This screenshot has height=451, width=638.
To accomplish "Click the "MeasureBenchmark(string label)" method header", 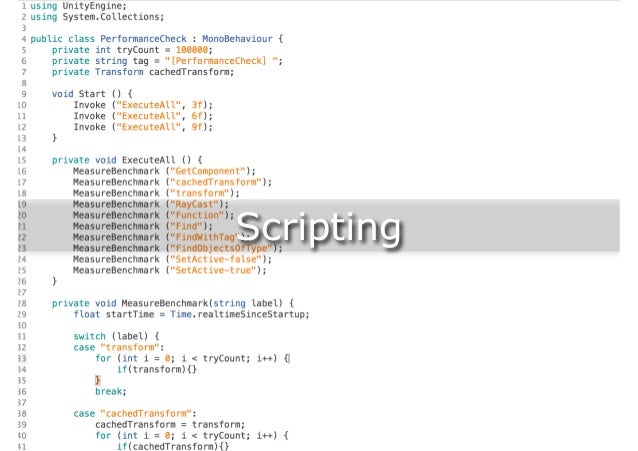I will pos(202,304).
